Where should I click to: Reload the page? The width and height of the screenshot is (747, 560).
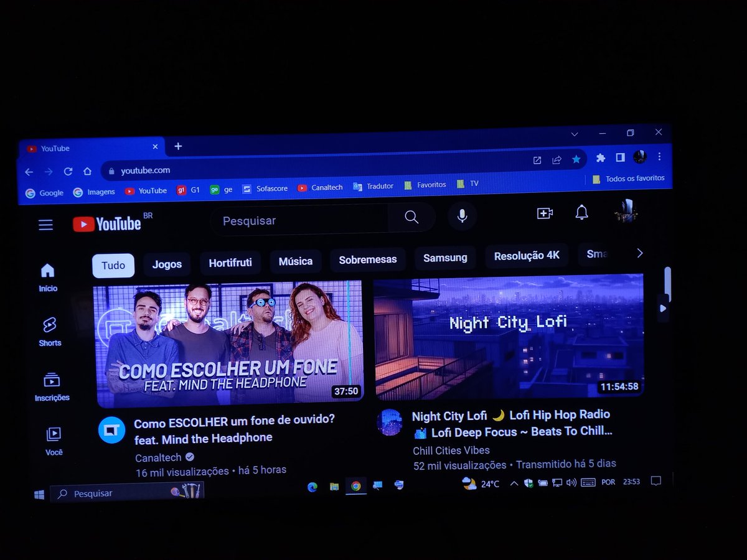(68, 171)
